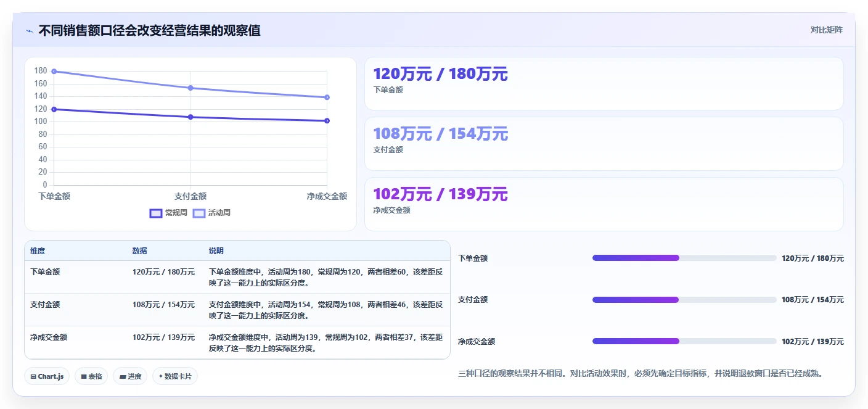
Task: Click the 下单金额 cell in the table
Action: [45, 271]
